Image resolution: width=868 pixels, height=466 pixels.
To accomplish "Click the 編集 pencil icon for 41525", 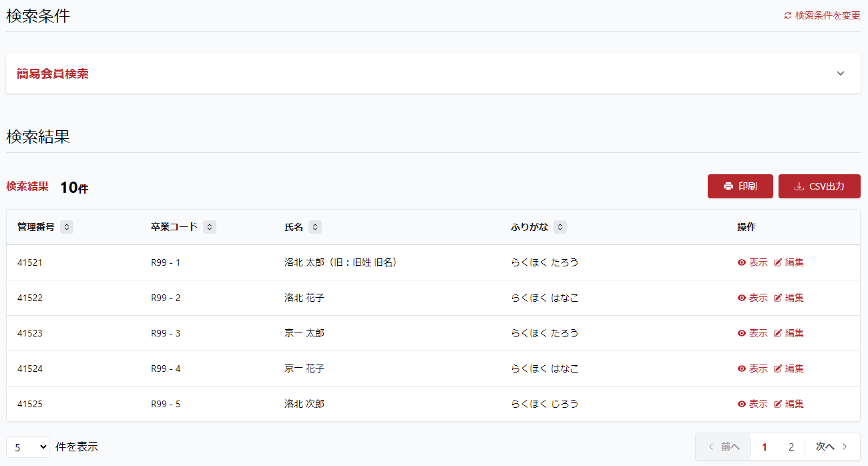I will pyautogui.click(x=777, y=404).
